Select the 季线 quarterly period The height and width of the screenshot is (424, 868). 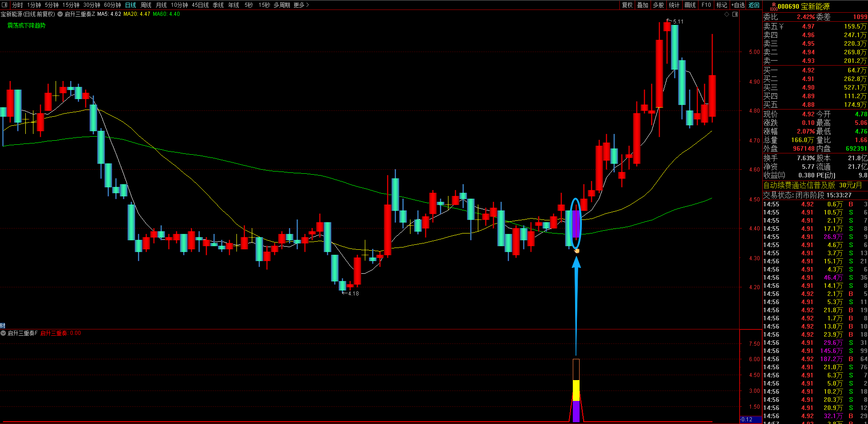click(218, 5)
